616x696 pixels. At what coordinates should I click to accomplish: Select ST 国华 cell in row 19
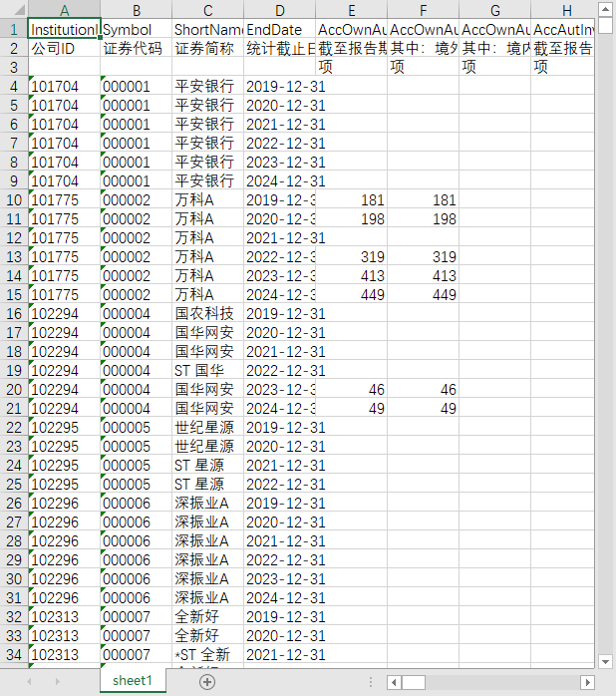pos(208,370)
